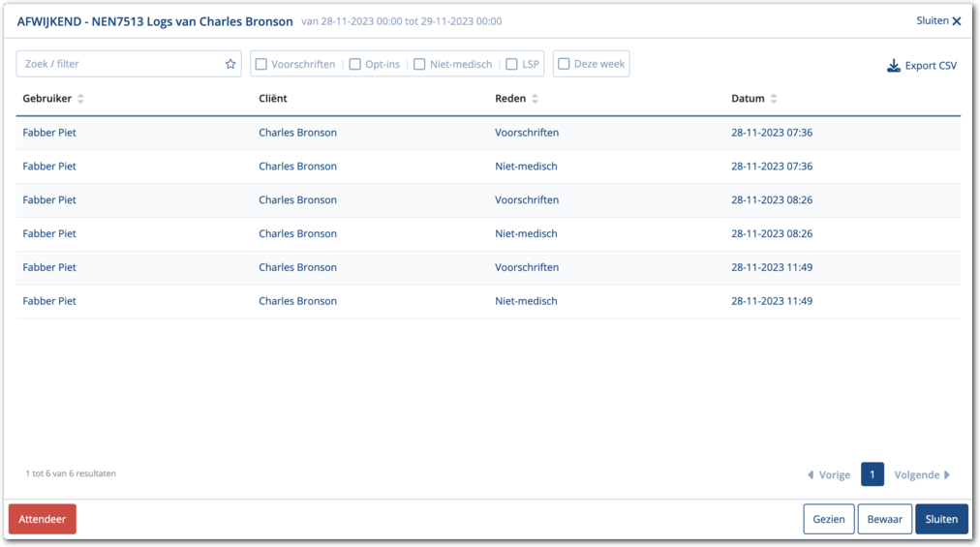The image size is (980, 547).
Task: Enable the Voorschriften filter checkbox
Action: point(261,65)
